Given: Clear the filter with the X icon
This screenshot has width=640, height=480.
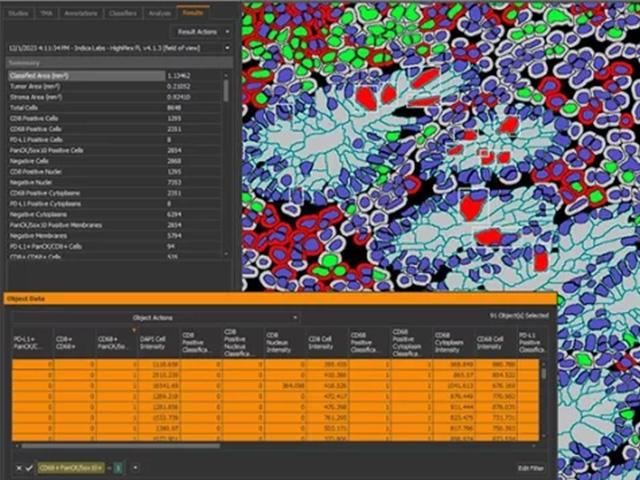Looking at the screenshot, I should click(x=19, y=468).
